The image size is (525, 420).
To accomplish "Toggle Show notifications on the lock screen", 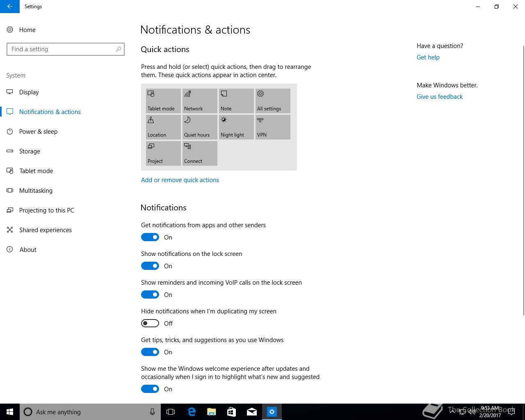I will click(150, 266).
